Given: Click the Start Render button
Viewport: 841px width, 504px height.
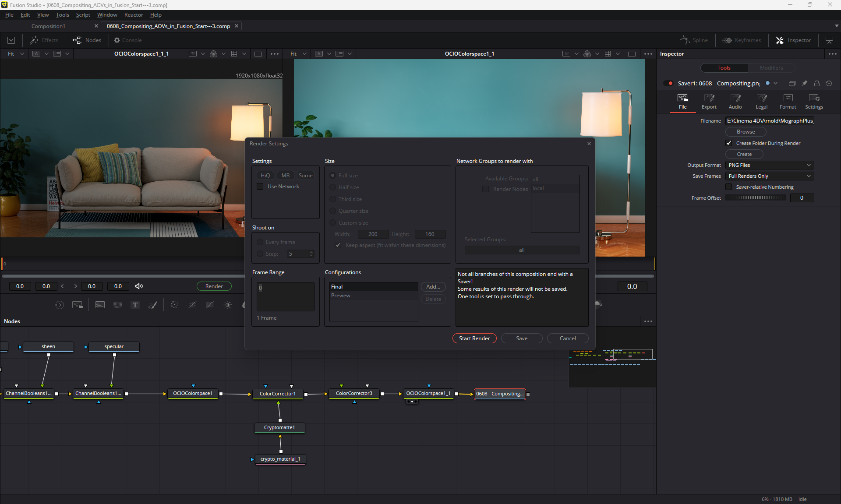Looking at the screenshot, I should tap(474, 338).
